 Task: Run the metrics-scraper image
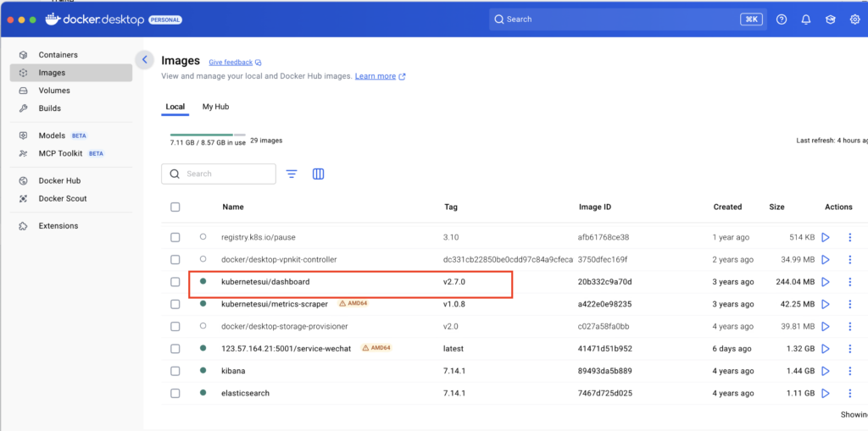(x=826, y=304)
